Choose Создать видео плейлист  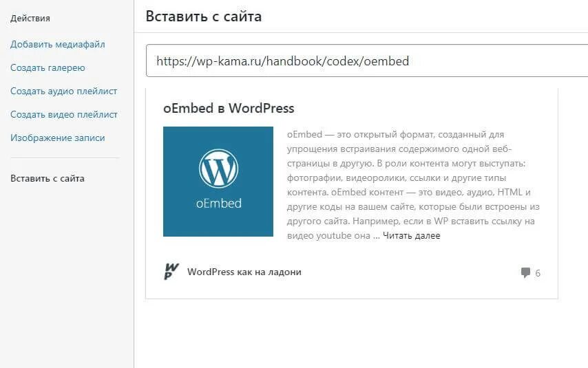[64, 115]
